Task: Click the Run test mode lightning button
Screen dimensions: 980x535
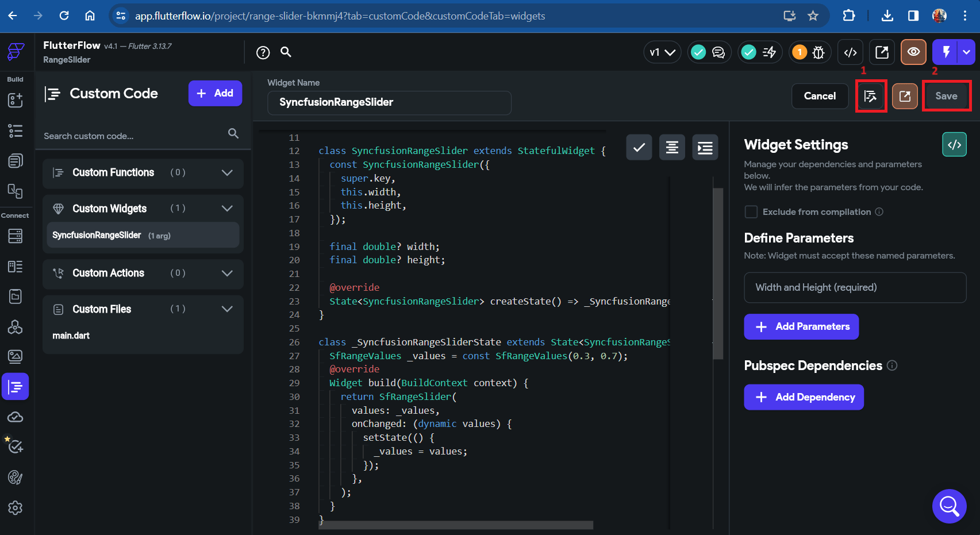Action: click(x=946, y=52)
